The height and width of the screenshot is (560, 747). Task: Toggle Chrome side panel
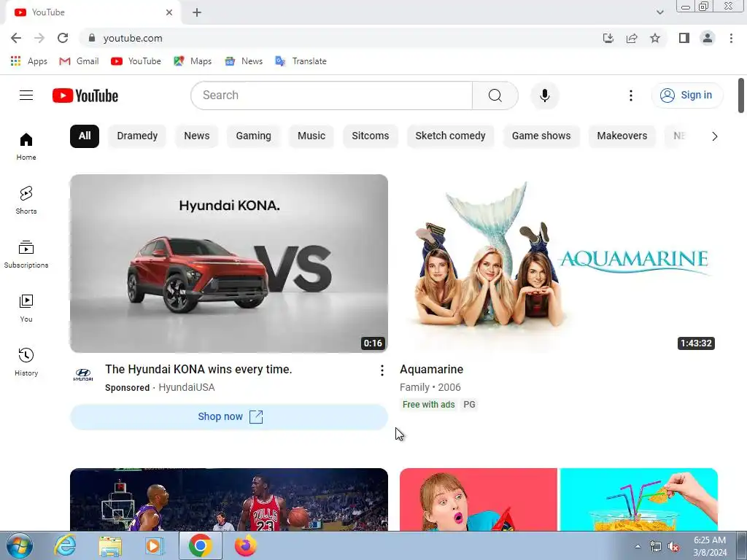pos(684,38)
